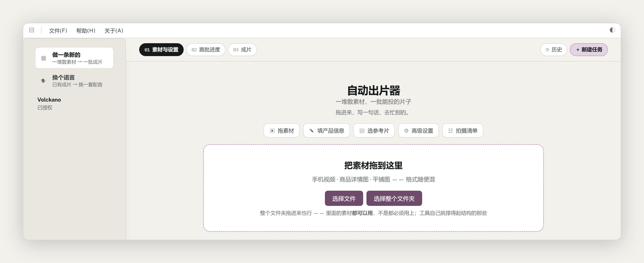Create a task with + 新建任务

point(589,50)
